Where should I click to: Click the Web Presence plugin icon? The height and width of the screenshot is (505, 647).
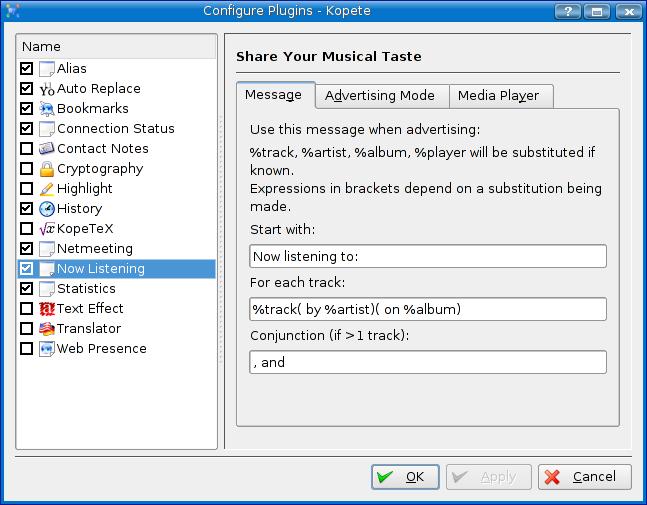(x=46, y=349)
